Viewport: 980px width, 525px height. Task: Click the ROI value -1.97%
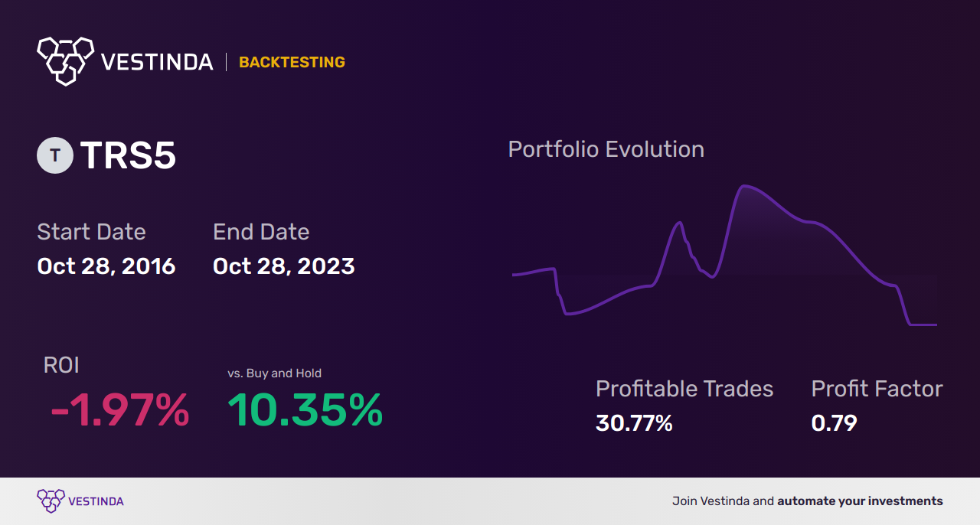click(119, 410)
